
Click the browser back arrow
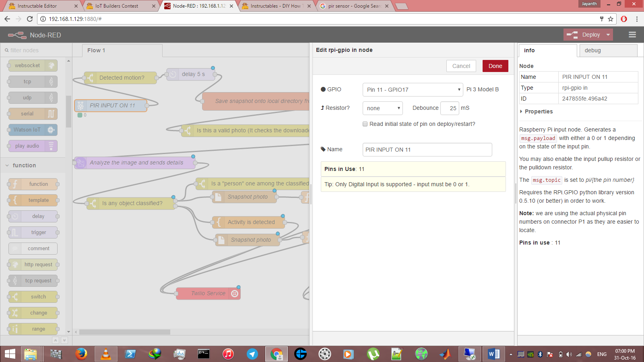click(7, 19)
